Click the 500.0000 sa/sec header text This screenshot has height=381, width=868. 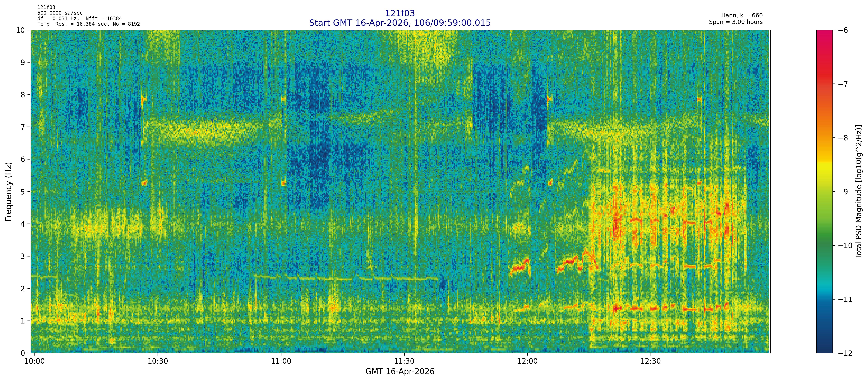(60, 13)
